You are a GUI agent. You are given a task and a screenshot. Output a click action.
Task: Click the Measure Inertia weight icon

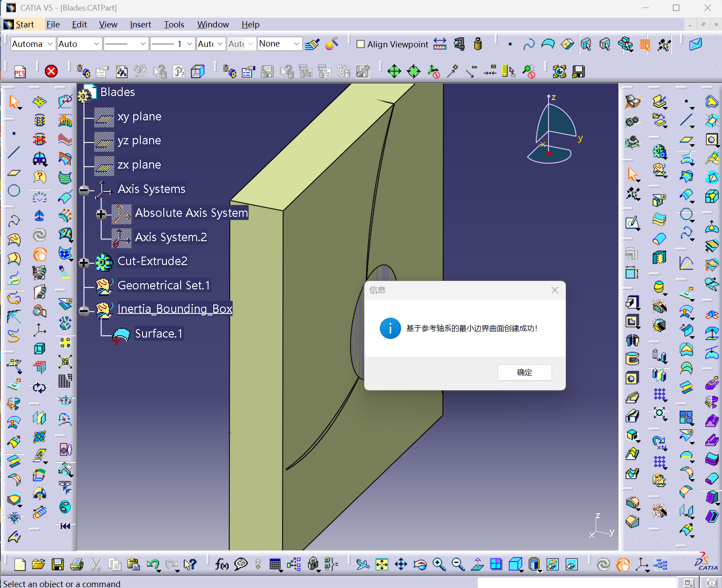pos(478,44)
